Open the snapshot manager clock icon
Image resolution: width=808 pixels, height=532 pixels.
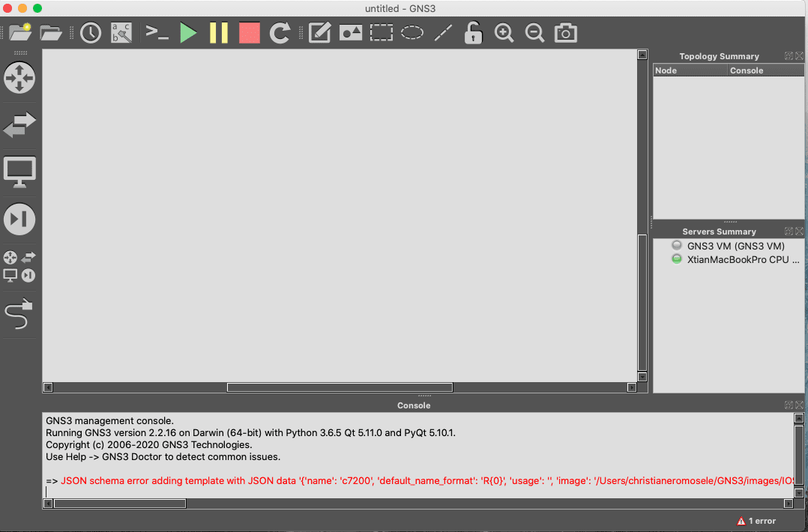pyautogui.click(x=91, y=33)
